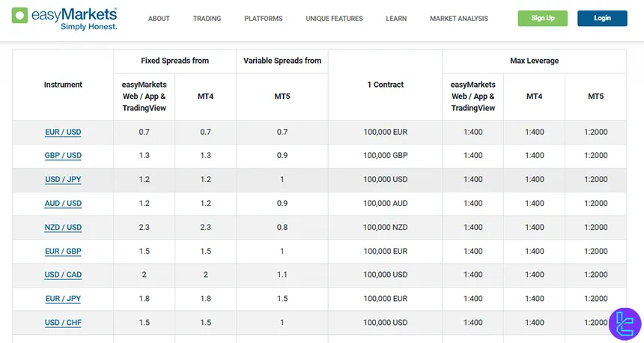Viewport: 644px width, 343px height.
Task: Open the NZD / USD instrument link
Action: 63,227
